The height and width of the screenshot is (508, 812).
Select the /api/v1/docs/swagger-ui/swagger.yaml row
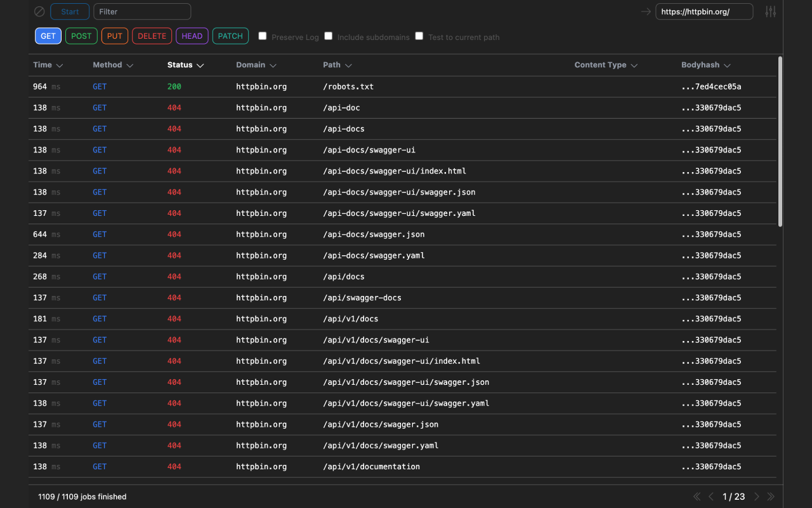click(x=402, y=403)
